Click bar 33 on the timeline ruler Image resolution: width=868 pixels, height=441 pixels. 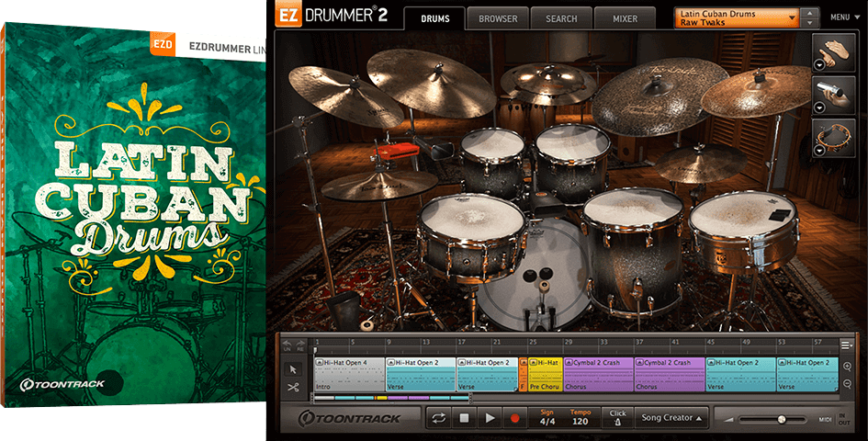[x=603, y=343]
